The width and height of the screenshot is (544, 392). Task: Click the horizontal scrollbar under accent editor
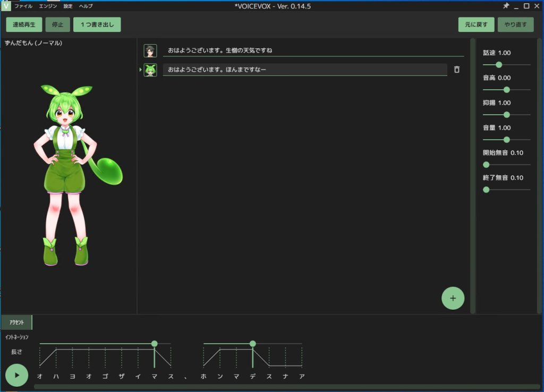(287, 387)
